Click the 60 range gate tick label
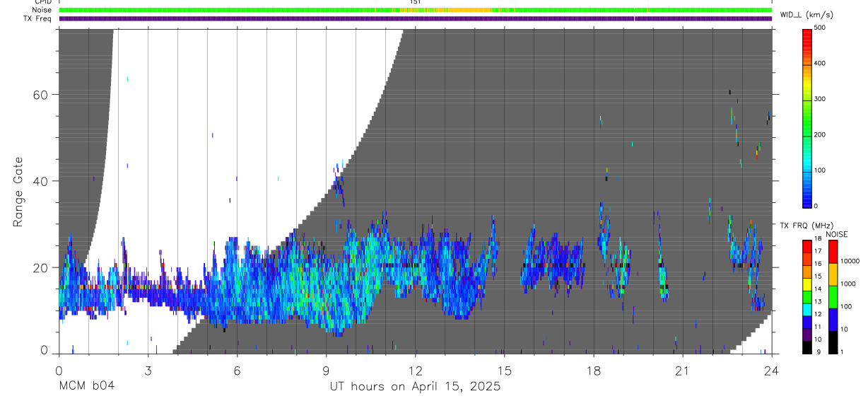 pyautogui.click(x=40, y=95)
